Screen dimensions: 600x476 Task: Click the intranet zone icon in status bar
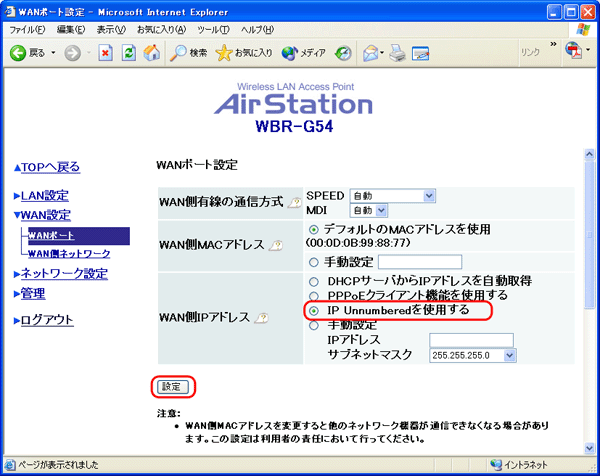pyautogui.click(x=496, y=465)
